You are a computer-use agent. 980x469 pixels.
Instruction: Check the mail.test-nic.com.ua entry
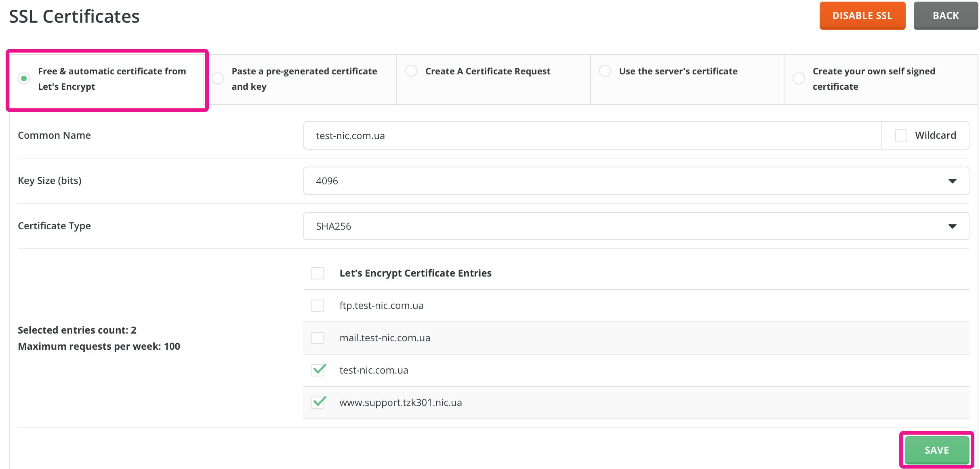[x=318, y=338]
